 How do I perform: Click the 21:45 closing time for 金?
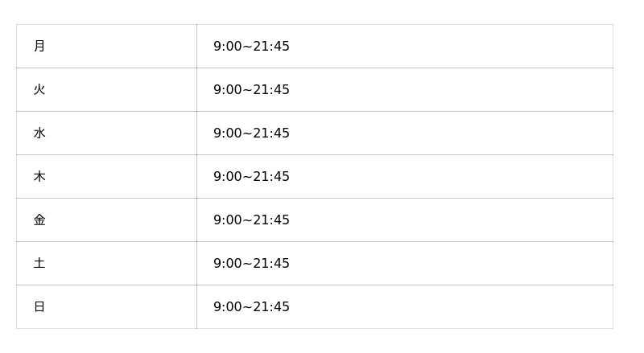coord(271,220)
